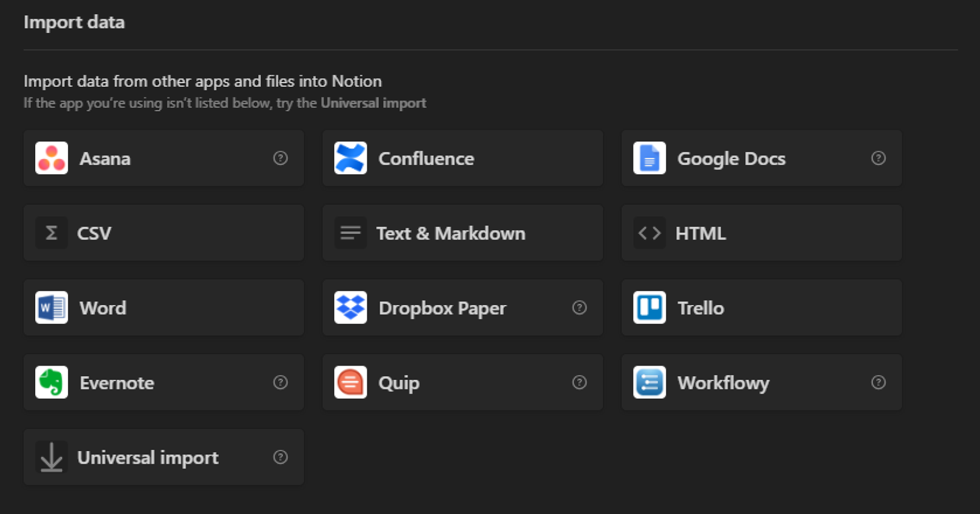Click the Google Docs file icon
The image size is (980, 514).
coord(649,158)
